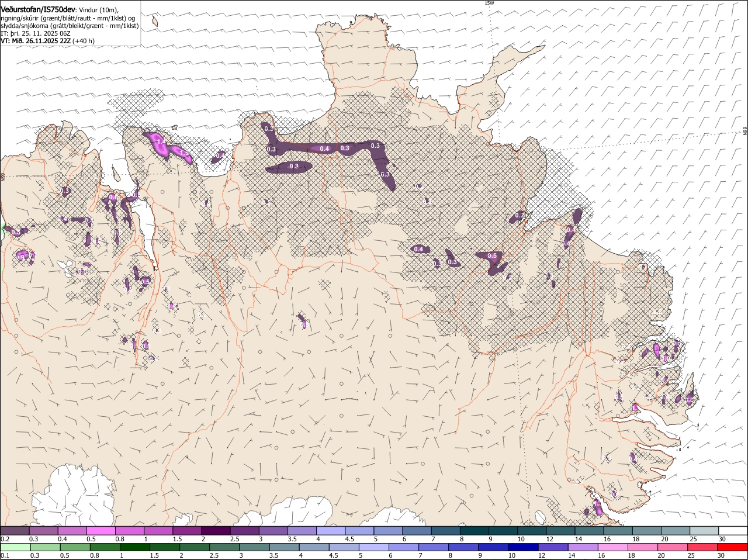Select the lower-row swatch between 20 and 25
This screenshot has height=560, width=748.
[673, 547]
